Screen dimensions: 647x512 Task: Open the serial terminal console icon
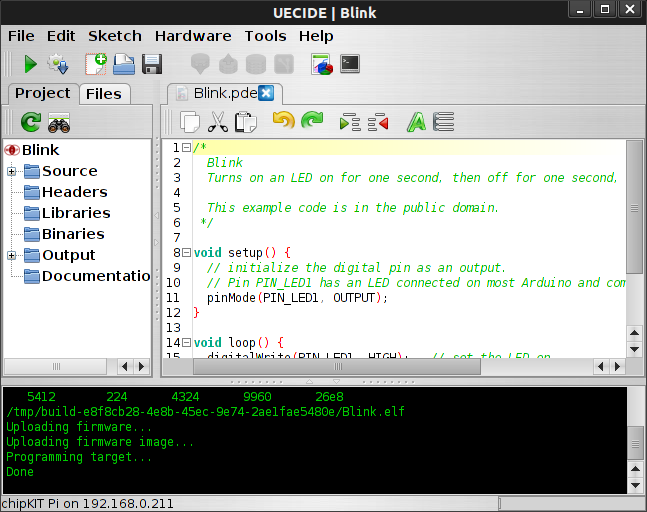tap(350, 65)
